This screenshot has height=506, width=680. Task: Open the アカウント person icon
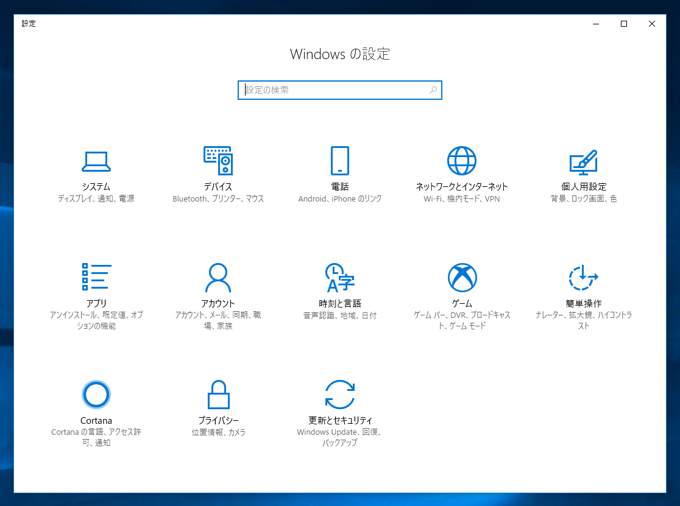[218, 277]
